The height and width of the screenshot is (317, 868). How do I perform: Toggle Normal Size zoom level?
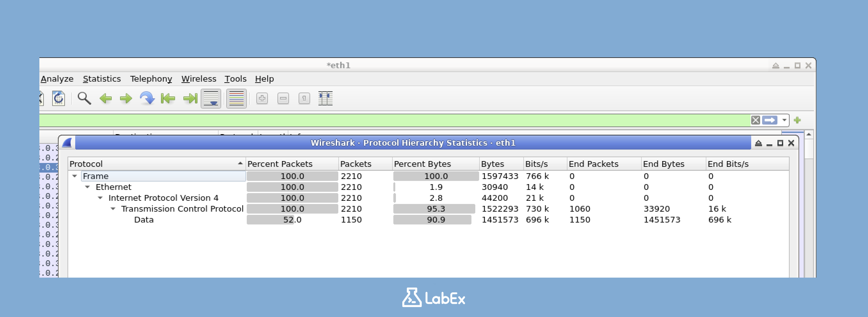[304, 98]
